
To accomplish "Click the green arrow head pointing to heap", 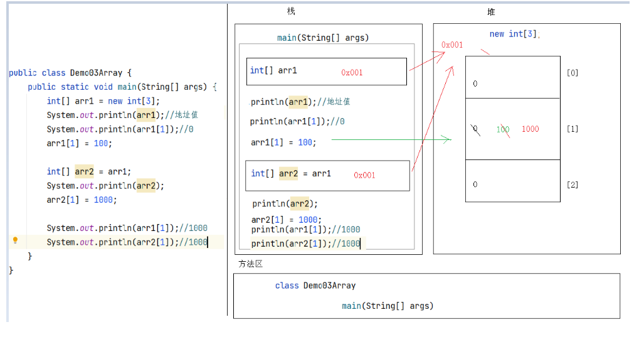I will click(x=446, y=139).
